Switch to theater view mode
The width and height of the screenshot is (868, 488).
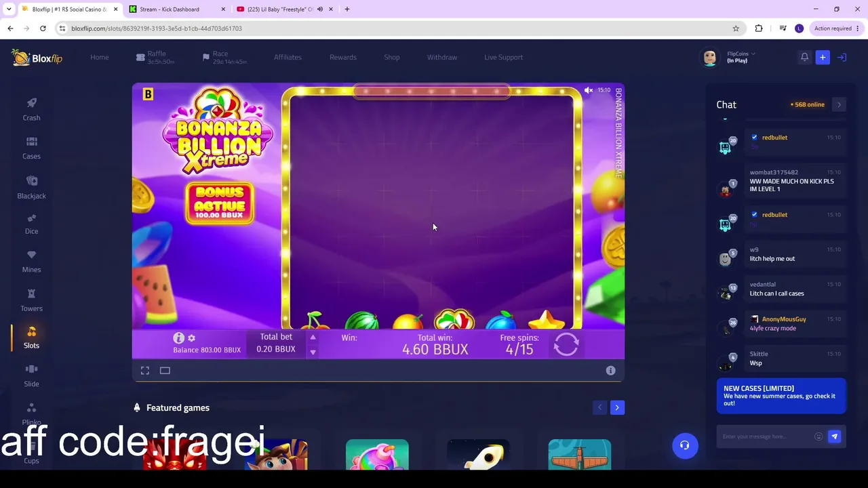coord(165,371)
